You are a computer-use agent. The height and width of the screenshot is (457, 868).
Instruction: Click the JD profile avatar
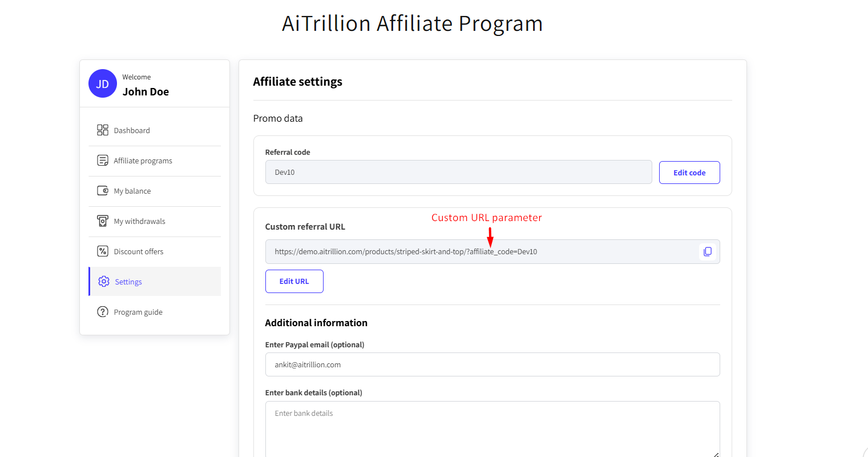pos(103,84)
